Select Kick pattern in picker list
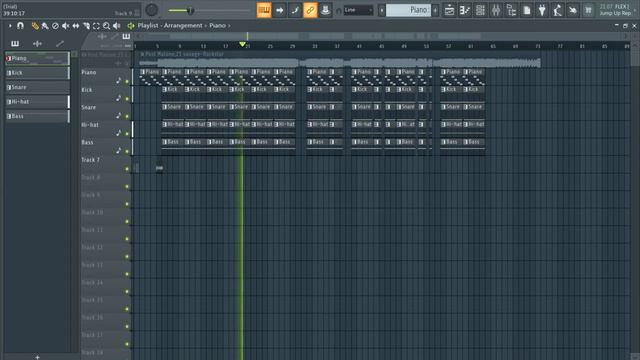The width and height of the screenshot is (640, 360). pyautogui.click(x=37, y=73)
